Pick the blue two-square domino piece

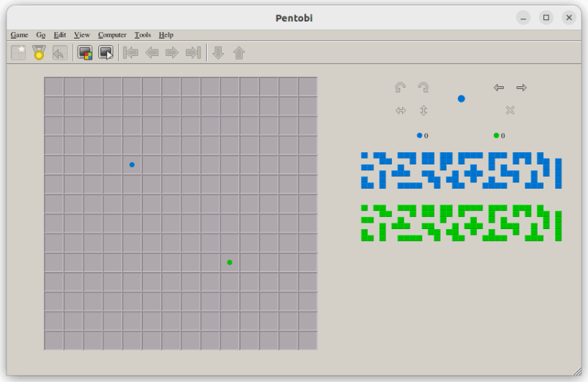tap(368, 167)
